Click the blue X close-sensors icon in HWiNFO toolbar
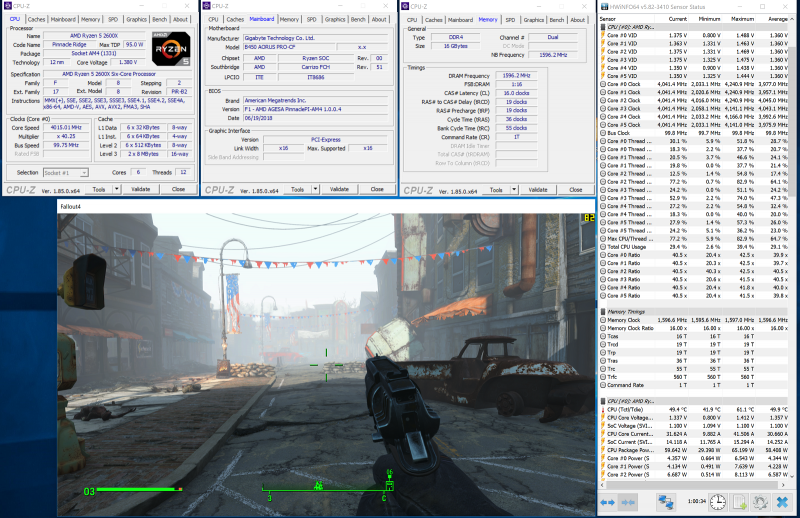Viewport: 800px width, 518px height. [x=782, y=502]
